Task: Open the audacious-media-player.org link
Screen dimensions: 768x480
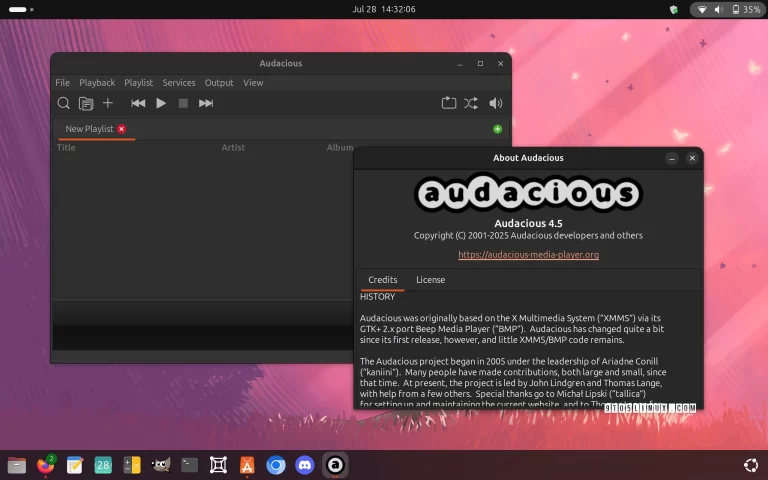Action: click(528, 255)
